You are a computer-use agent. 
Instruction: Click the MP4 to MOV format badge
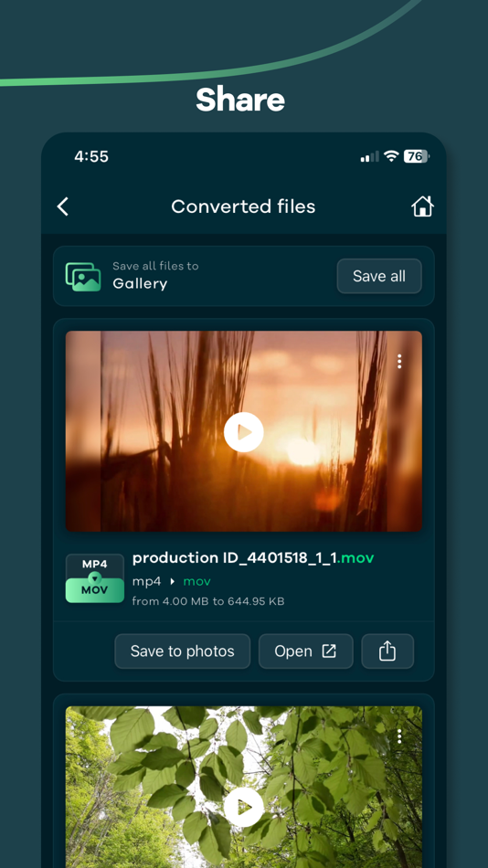[95, 578]
